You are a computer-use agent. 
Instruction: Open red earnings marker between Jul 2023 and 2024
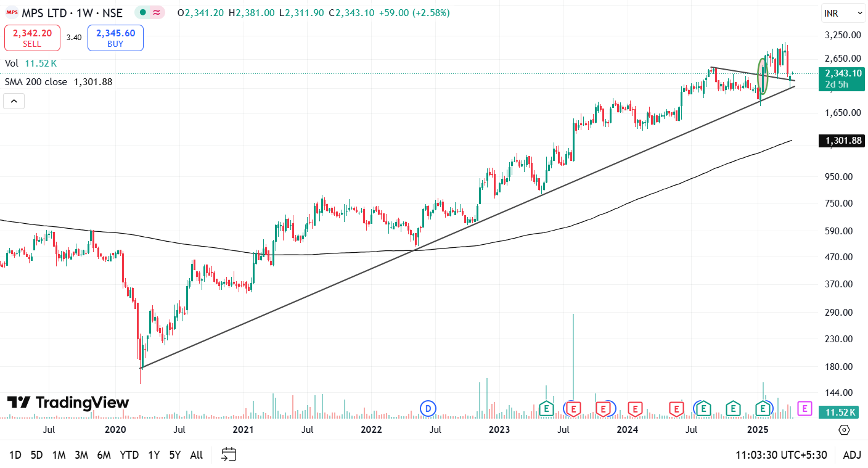tap(604, 408)
